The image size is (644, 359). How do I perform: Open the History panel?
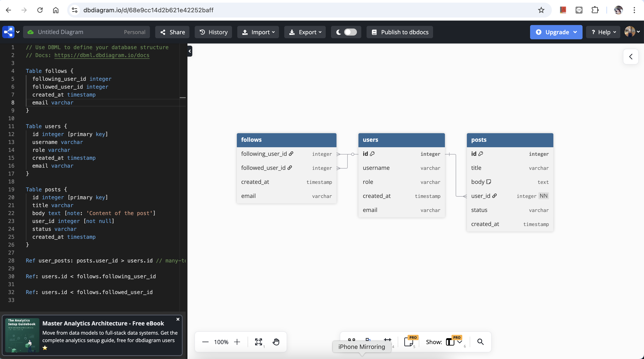click(213, 32)
